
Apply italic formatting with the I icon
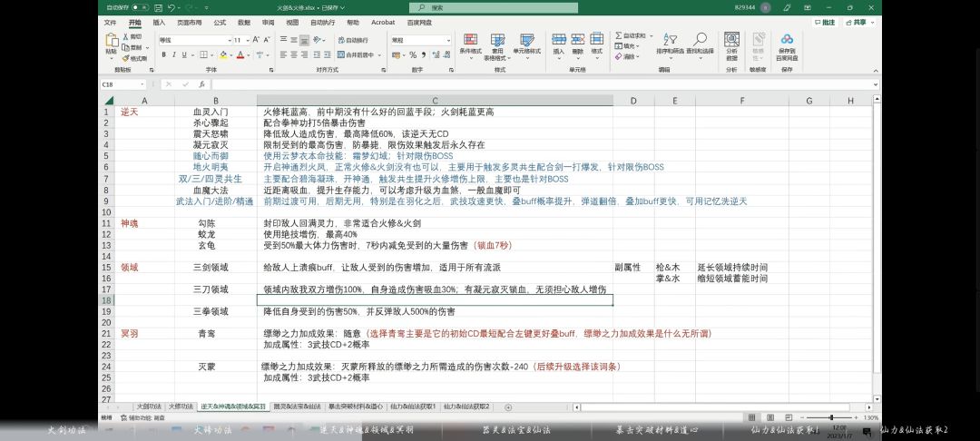[x=173, y=55]
